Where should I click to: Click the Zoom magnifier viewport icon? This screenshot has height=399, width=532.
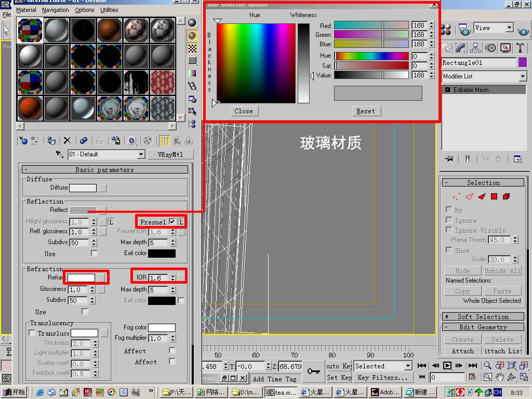coord(487,365)
